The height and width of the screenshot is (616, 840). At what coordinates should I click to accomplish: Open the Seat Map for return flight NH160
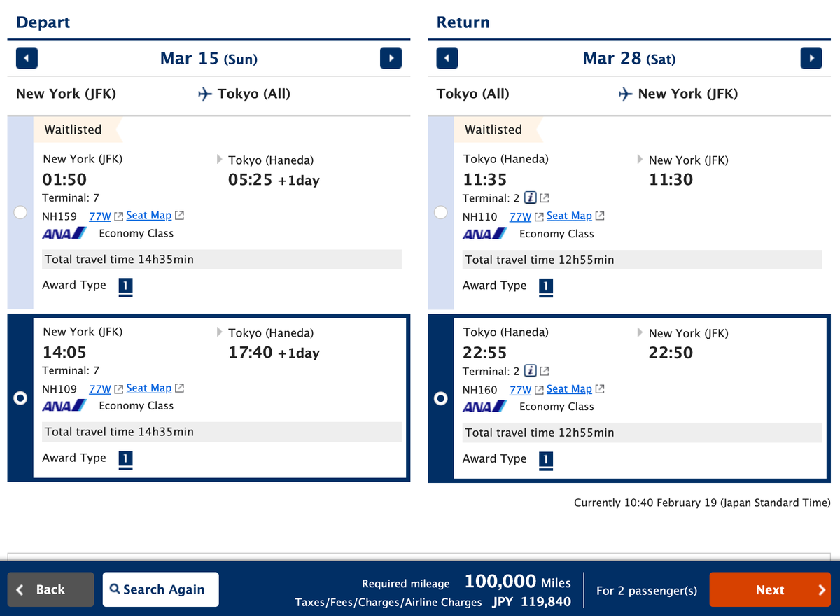coord(569,388)
